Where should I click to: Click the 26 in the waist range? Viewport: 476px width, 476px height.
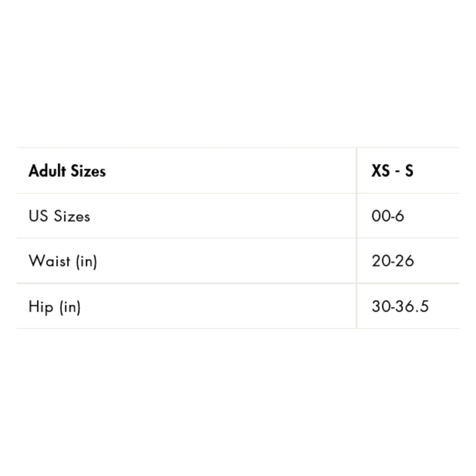(x=406, y=261)
